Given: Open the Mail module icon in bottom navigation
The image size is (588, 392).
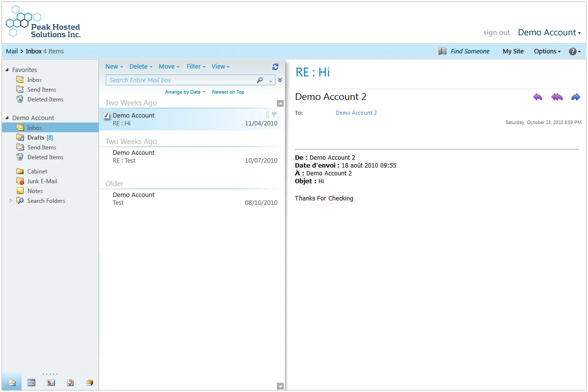Looking at the screenshot, I should pos(12,383).
